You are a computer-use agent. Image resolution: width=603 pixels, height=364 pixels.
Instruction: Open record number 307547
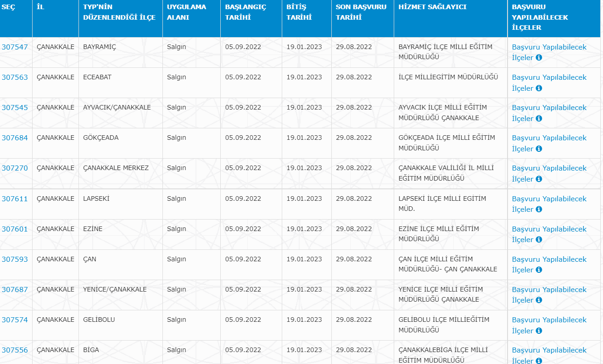click(15, 47)
